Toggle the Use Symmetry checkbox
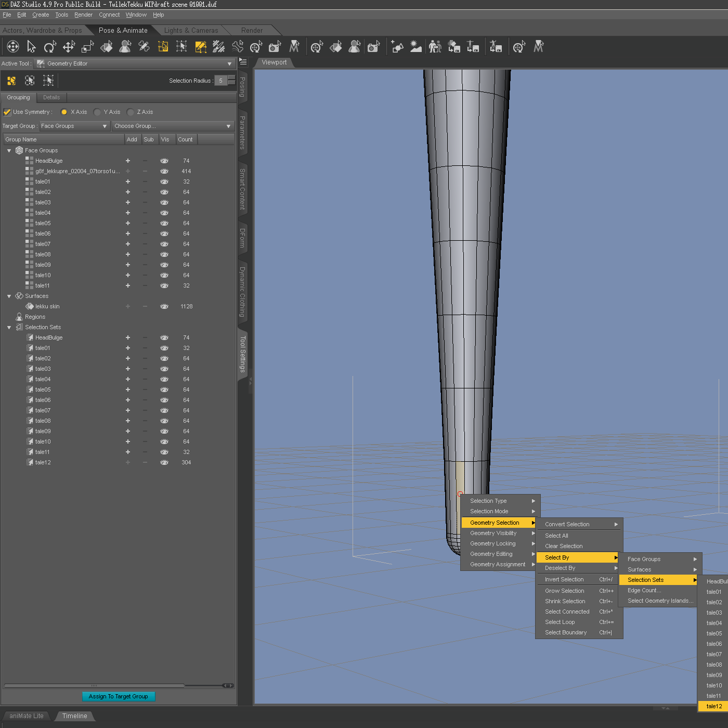 [x=7, y=112]
